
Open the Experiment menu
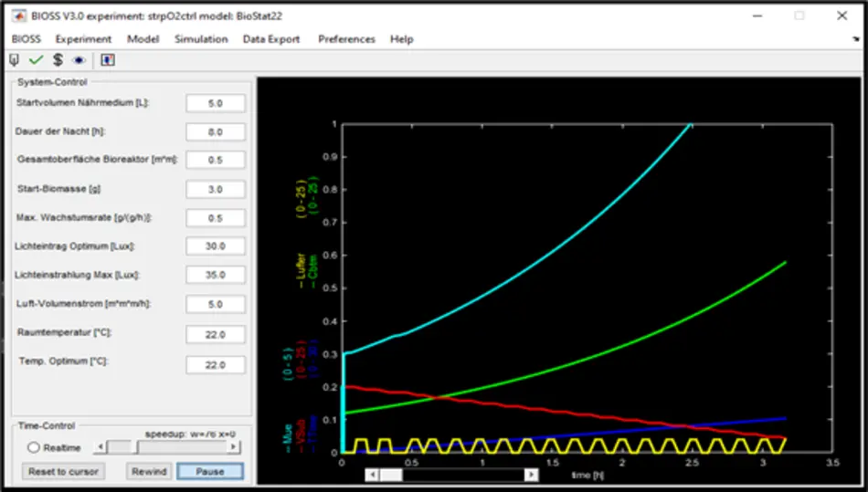[83, 39]
